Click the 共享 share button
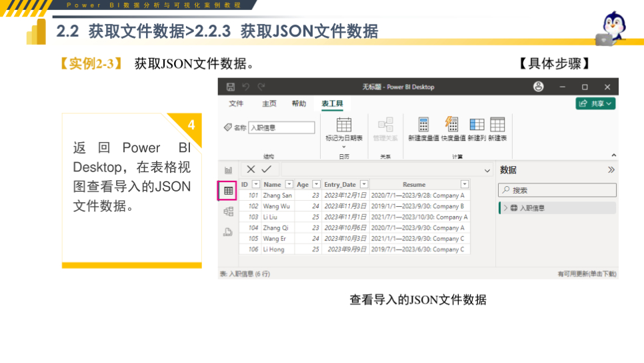This screenshot has height=363, width=644. pyautogui.click(x=595, y=103)
